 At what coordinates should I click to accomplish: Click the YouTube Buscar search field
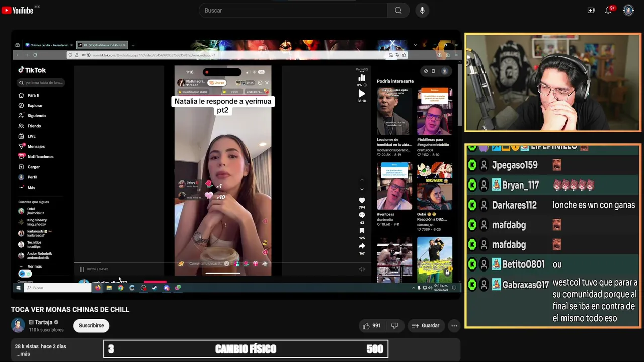click(293, 10)
